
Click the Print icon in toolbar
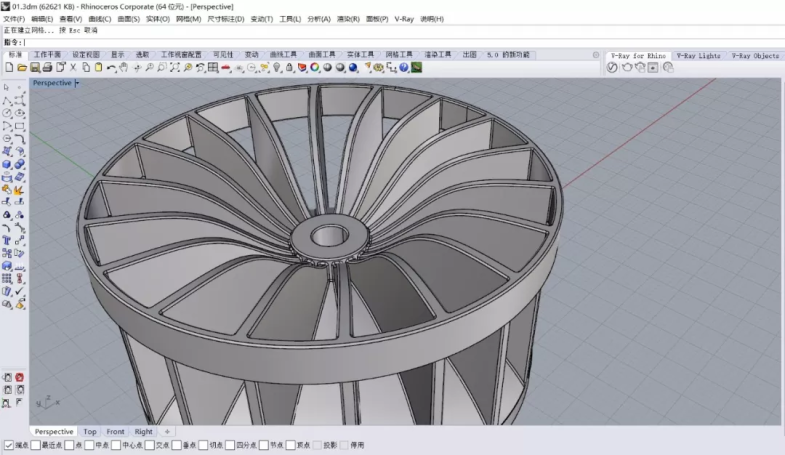coord(46,68)
